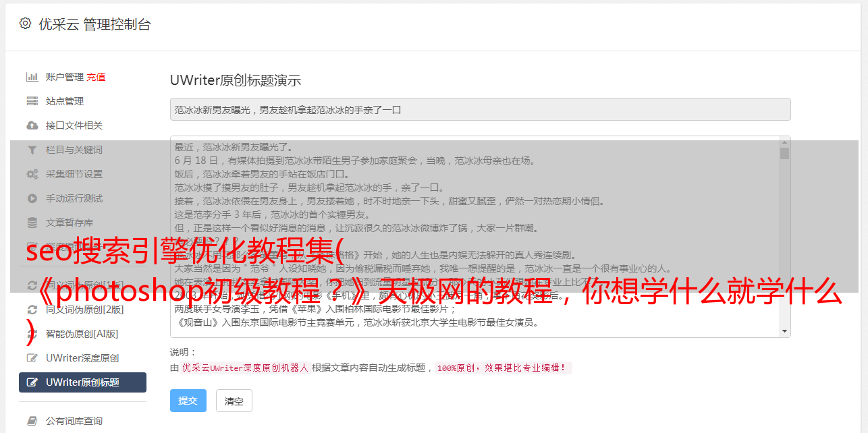Open 公有词库查询 book icon
Image resolution: width=868 pixels, height=433 pixels.
(32, 421)
